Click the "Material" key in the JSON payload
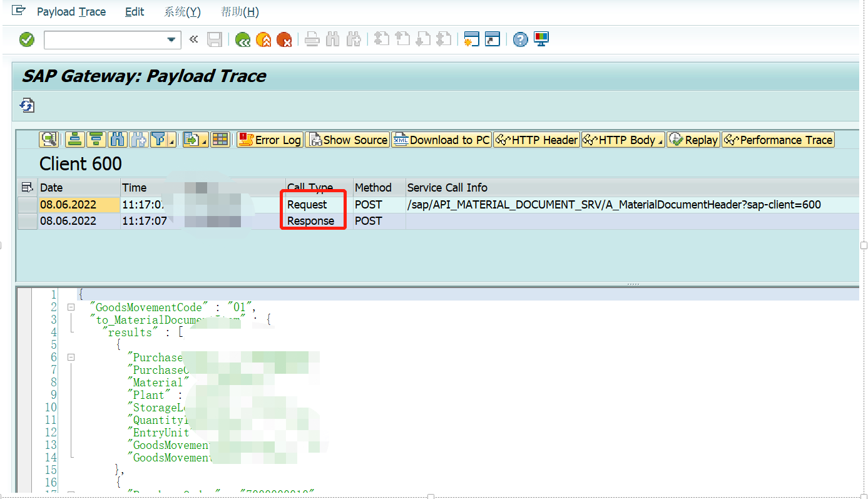This screenshot has height=499, width=868. click(157, 383)
